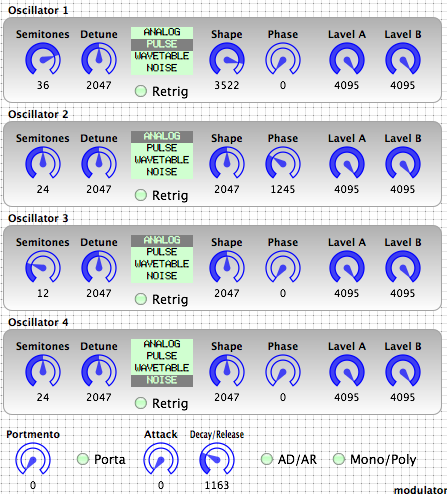
Task: Click the Oscillator 2 section title
Action: 38,114
